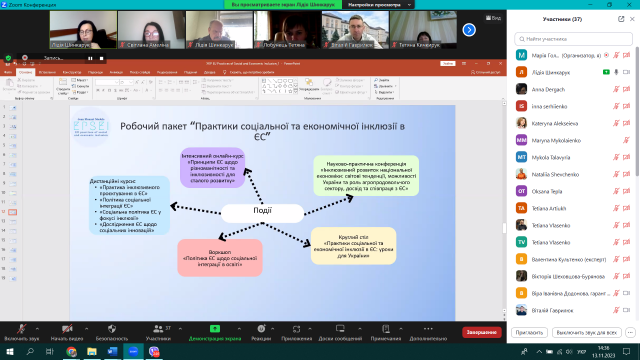Click Выключить звук для всех button
The image size is (640, 360).
pos(587,333)
